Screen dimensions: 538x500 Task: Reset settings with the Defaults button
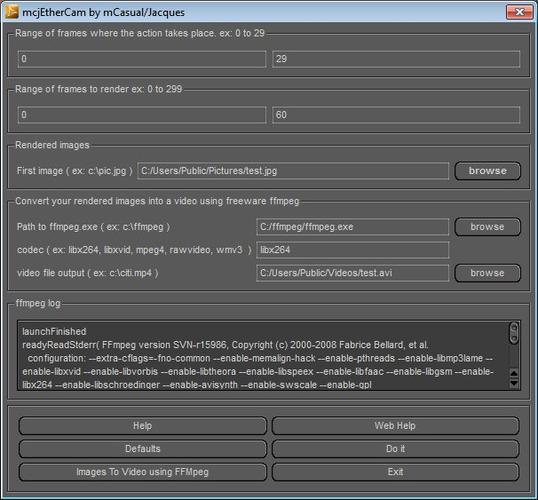point(143,449)
